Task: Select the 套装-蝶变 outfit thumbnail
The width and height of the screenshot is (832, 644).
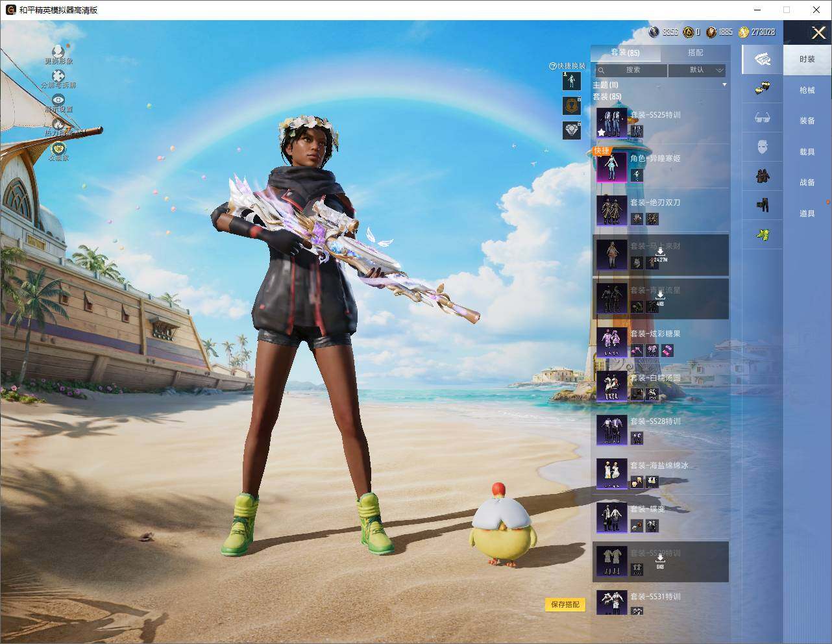Action: (612, 517)
